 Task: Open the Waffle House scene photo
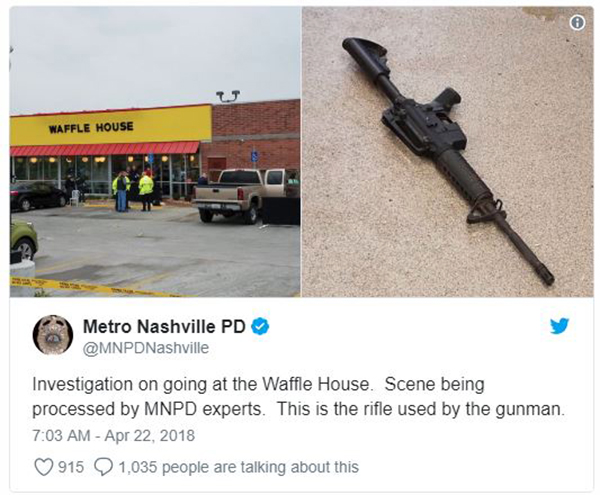[155, 152]
